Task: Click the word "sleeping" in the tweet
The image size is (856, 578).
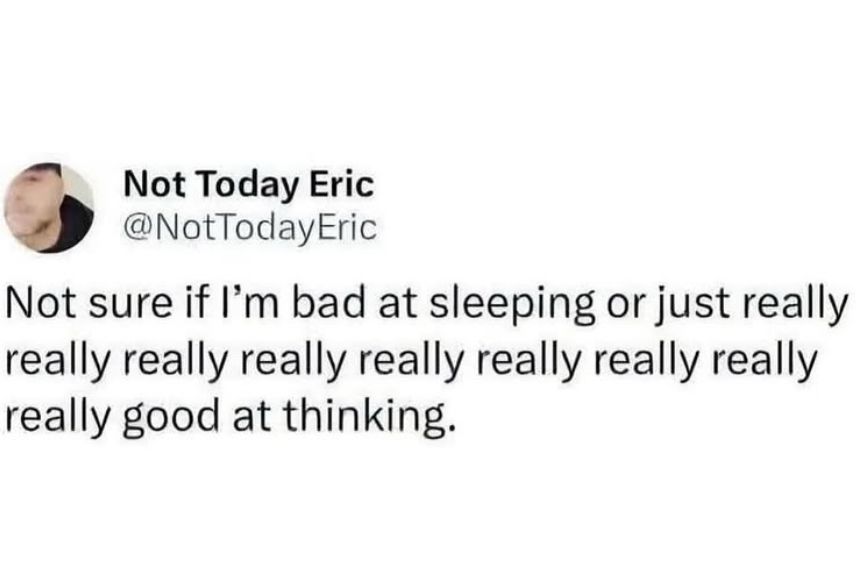Action: point(512,305)
